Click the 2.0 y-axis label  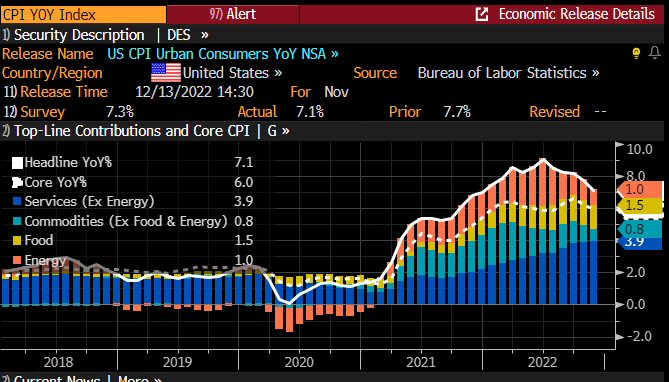[x=636, y=272]
